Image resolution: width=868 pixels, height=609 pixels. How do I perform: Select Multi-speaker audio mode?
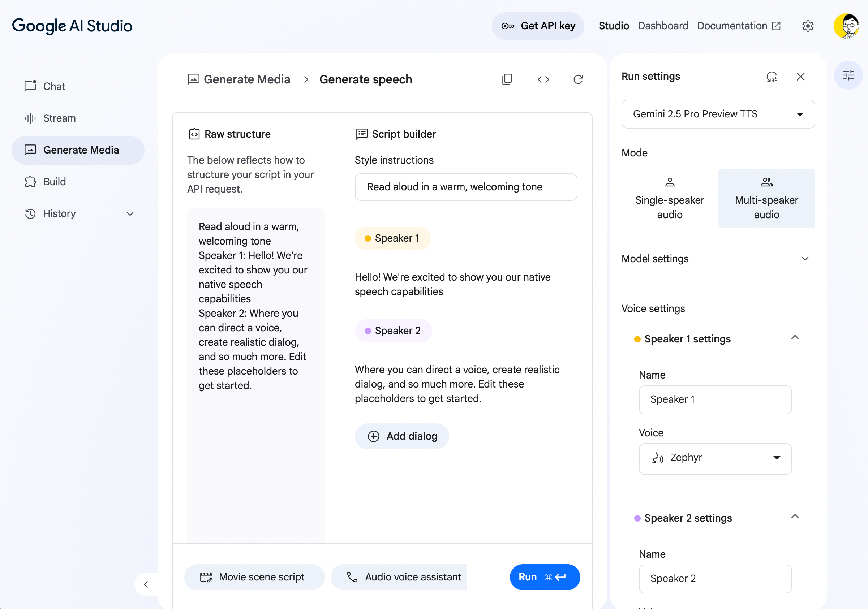[766, 198]
